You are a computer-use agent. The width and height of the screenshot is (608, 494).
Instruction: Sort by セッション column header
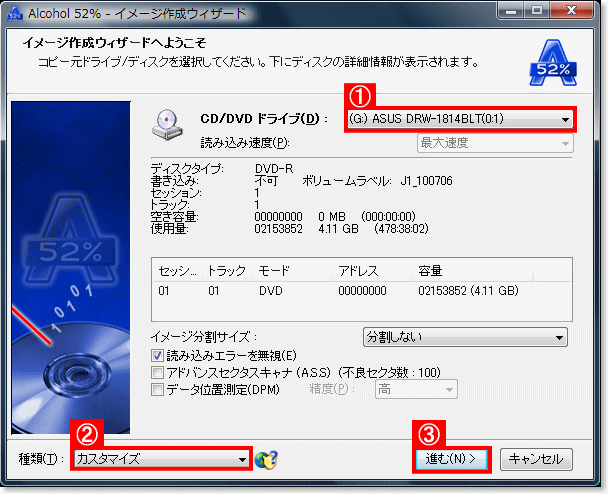[177, 271]
